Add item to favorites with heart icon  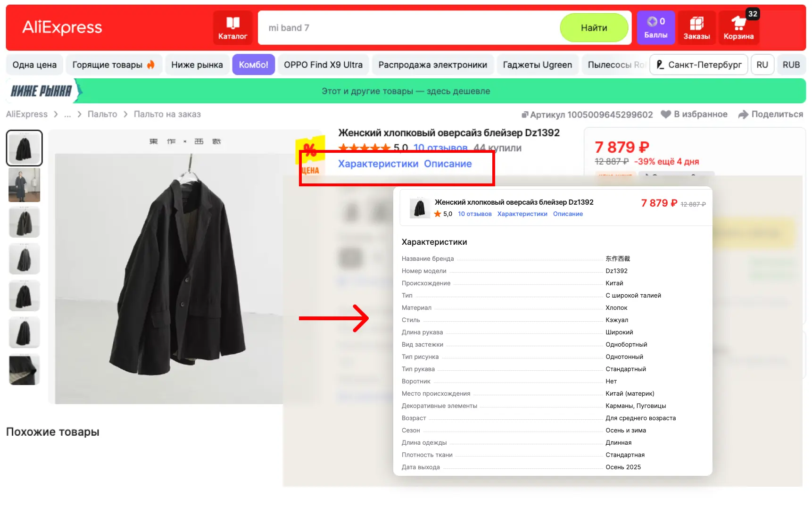click(x=666, y=114)
